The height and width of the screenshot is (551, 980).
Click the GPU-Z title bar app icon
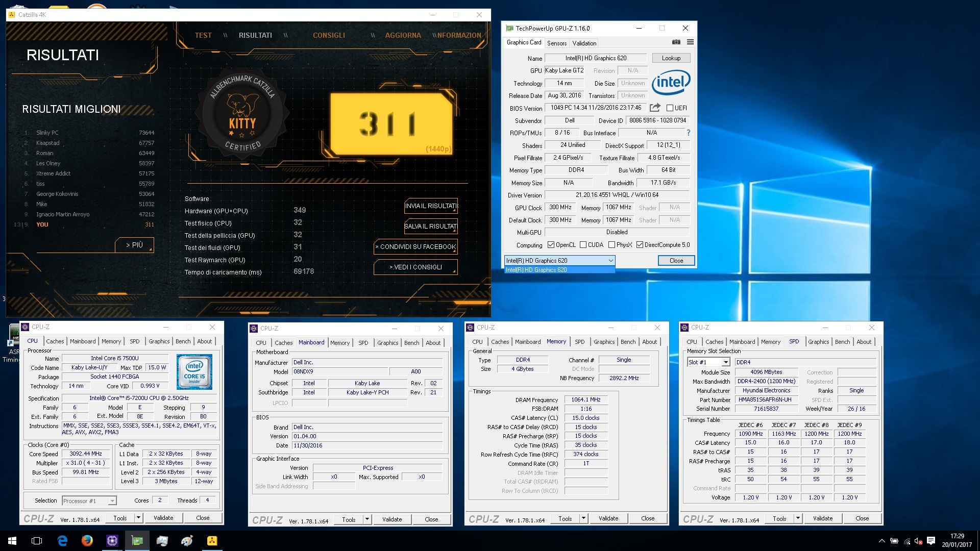coord(509,28)
